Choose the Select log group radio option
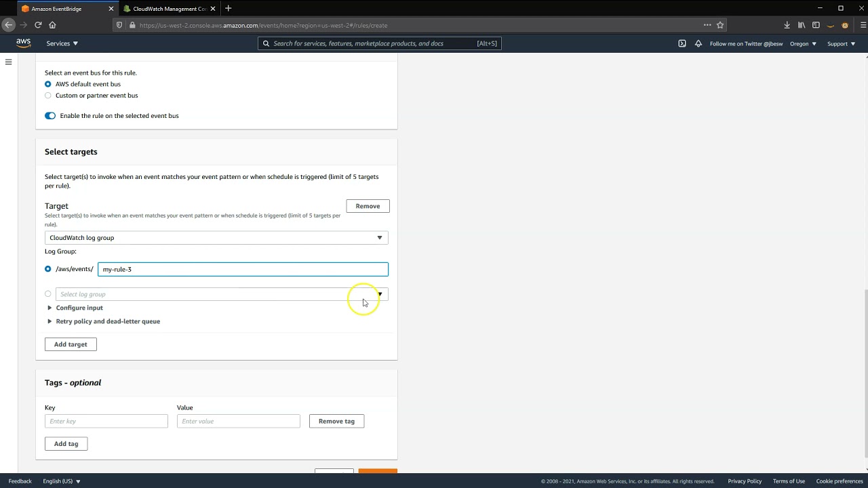This screenshot has width=868, height=488. 47,294
